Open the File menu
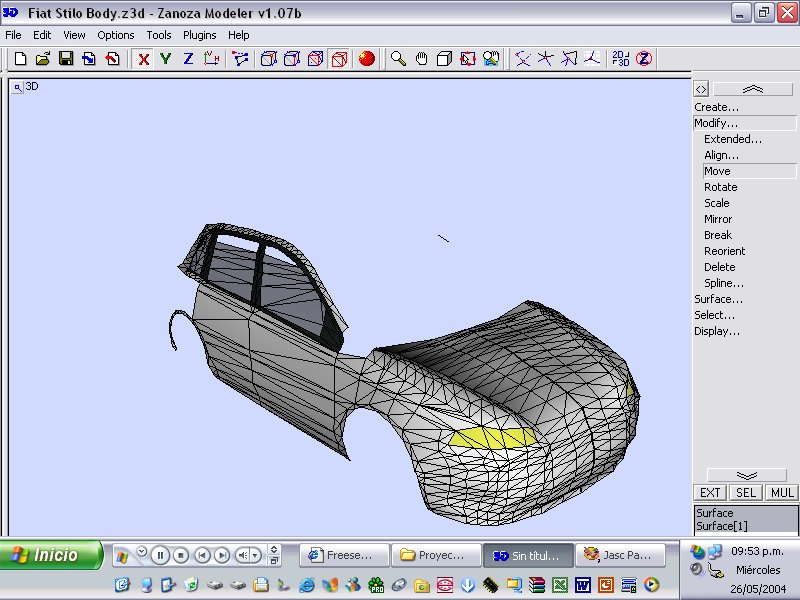This screenshot has height=600, width=800. coord(13,35)
